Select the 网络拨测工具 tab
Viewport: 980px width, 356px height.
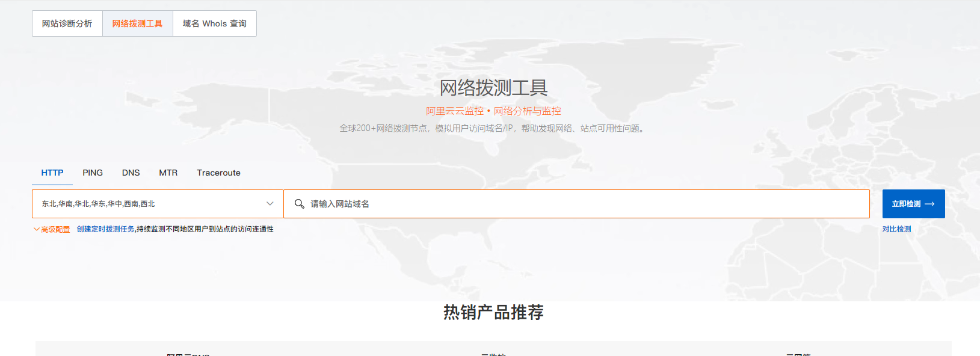(x=138, y=23)
